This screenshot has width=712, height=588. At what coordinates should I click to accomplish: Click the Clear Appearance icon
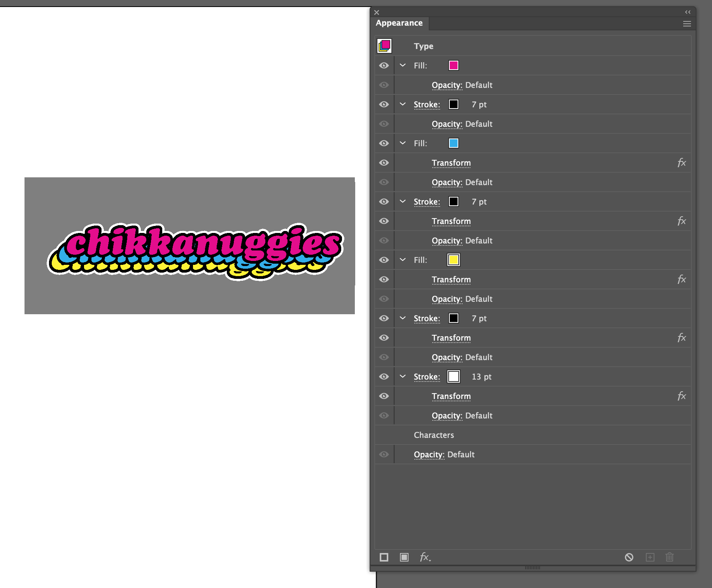[x=629, y=557]
